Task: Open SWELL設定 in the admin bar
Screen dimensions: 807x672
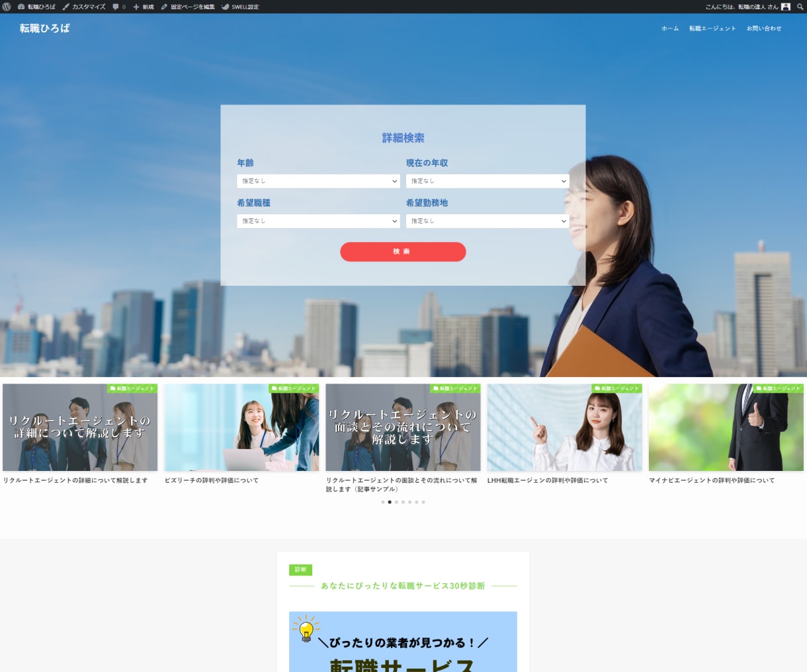Action: (240, 7)
